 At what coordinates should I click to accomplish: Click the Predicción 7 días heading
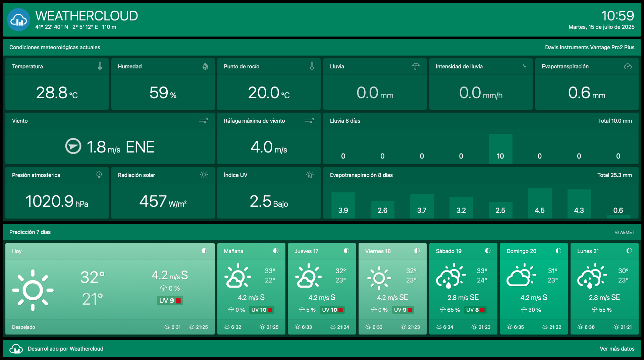[30, 232]
